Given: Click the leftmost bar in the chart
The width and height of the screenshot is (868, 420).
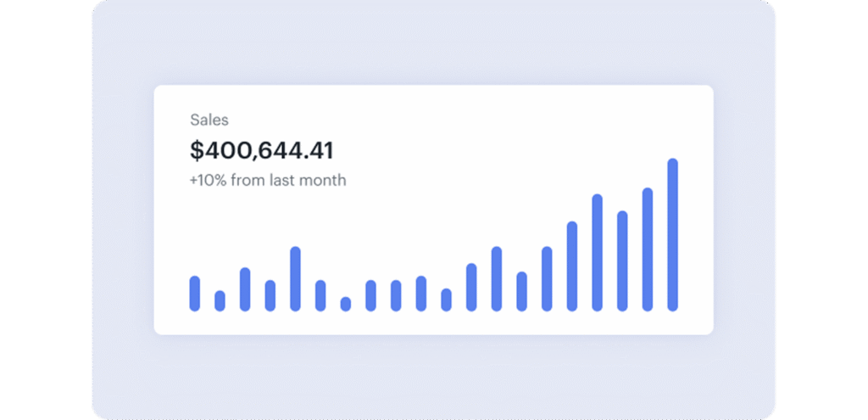Looking at the screenshot, I should pos(195,294).
